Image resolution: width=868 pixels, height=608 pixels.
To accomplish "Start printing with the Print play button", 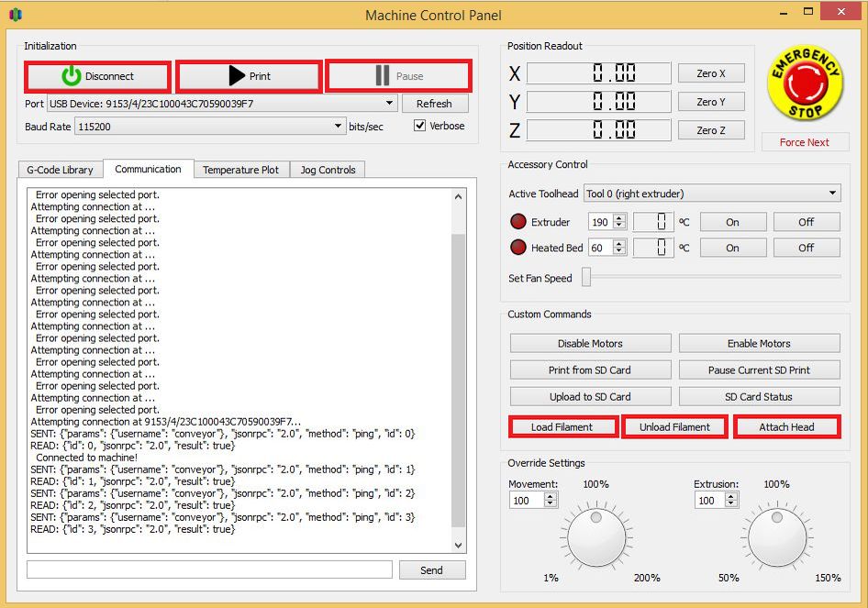I will [x=249, y=76].
